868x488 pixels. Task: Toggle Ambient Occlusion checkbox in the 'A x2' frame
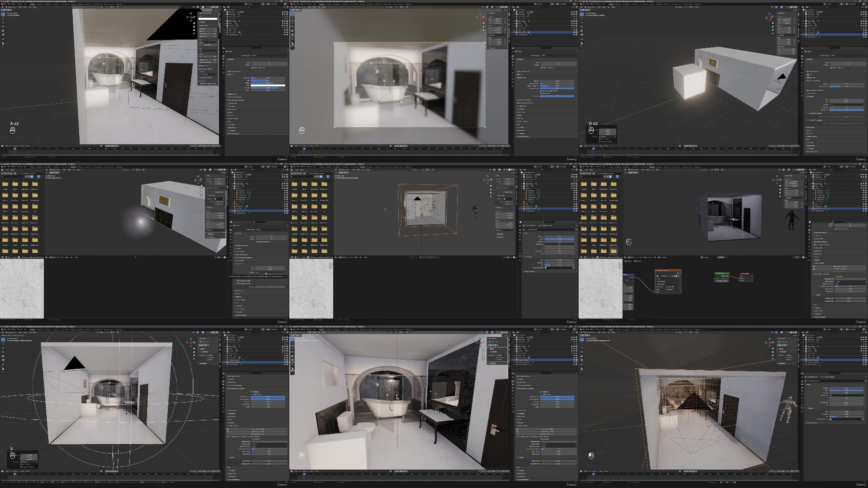point(229,71)
